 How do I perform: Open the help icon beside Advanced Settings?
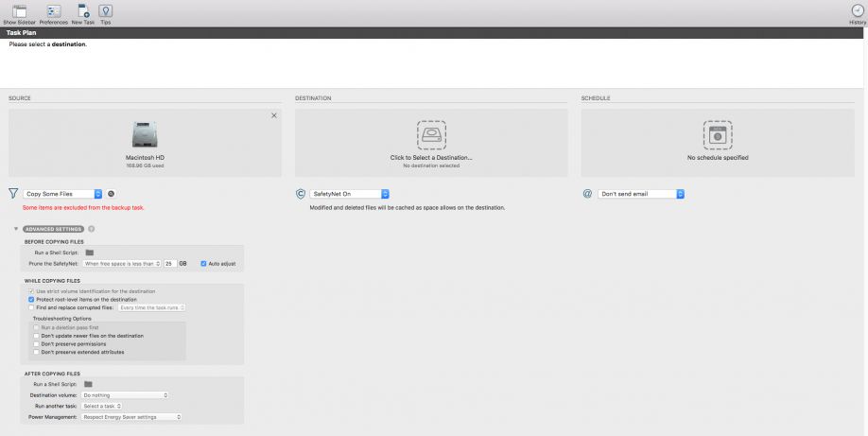tap(92, 229)
